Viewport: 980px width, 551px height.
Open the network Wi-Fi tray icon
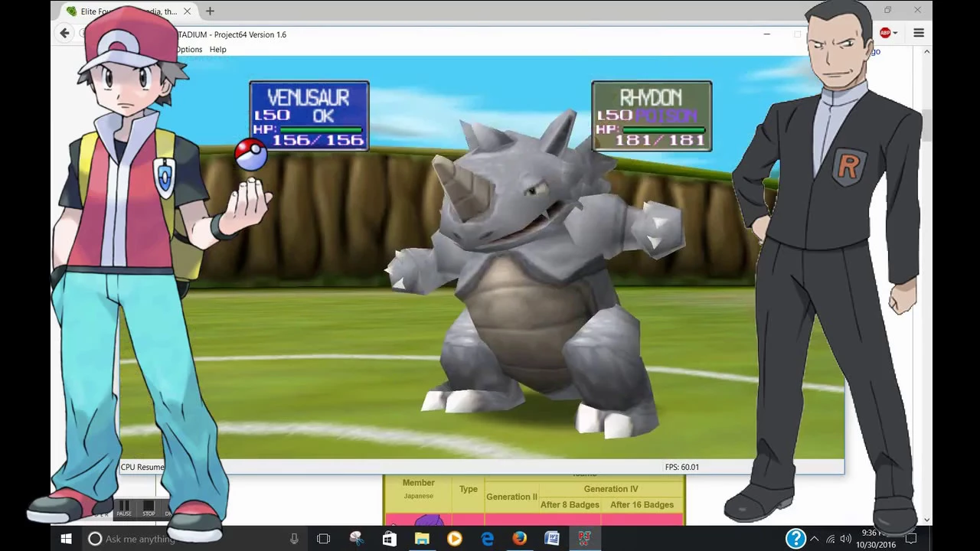(830, 539)
